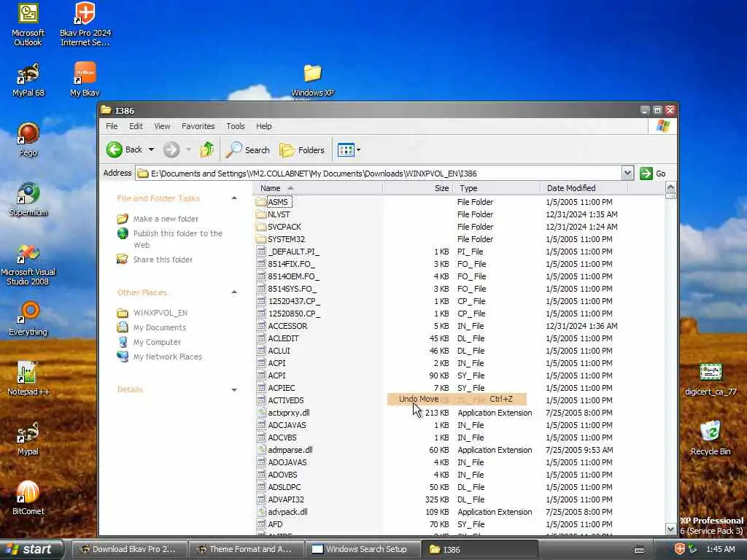
Task: Click the scrollbar up arrow
Action: pyautogui.click(x=670, y=187)
